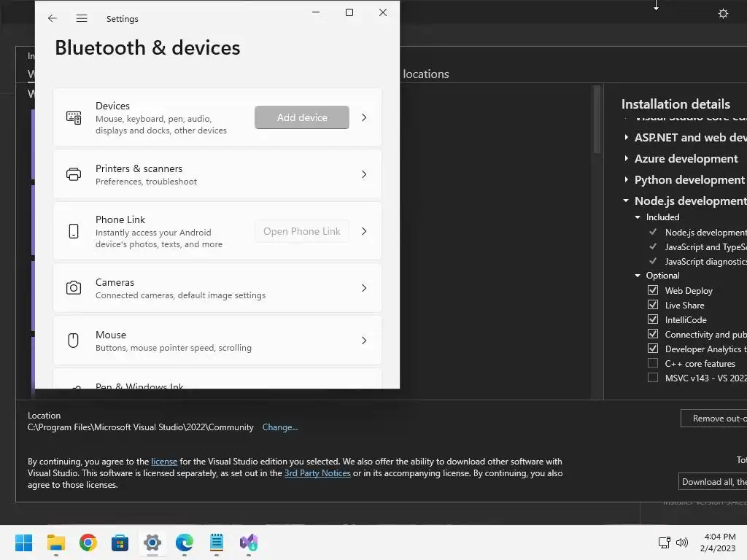Click the Devices keyboard icon
747x560 pixels.
pos(74,117)
